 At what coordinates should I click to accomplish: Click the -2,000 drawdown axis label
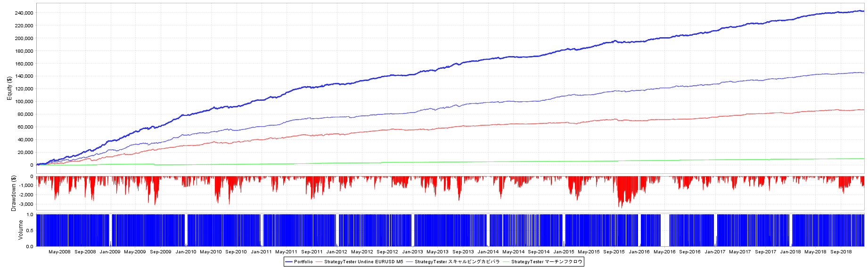[x=26, y=195]
